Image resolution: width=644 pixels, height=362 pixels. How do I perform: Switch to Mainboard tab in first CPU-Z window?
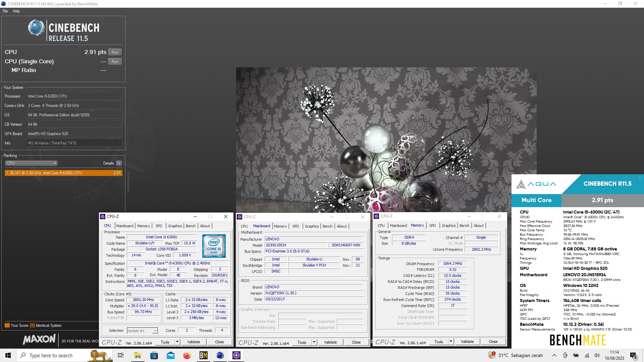125,226
